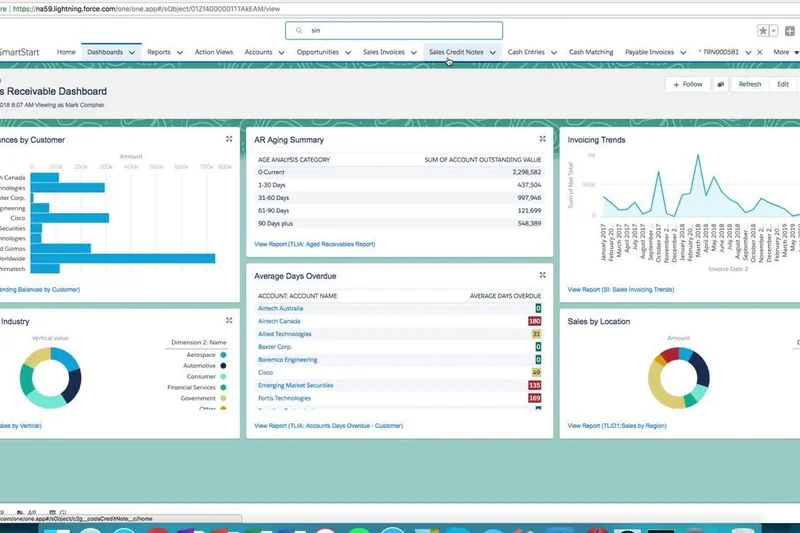The width and height of the screenshot is (800, 533).
Task: Open the Reports tab dropdown arrow
Action: pos(180,52)
